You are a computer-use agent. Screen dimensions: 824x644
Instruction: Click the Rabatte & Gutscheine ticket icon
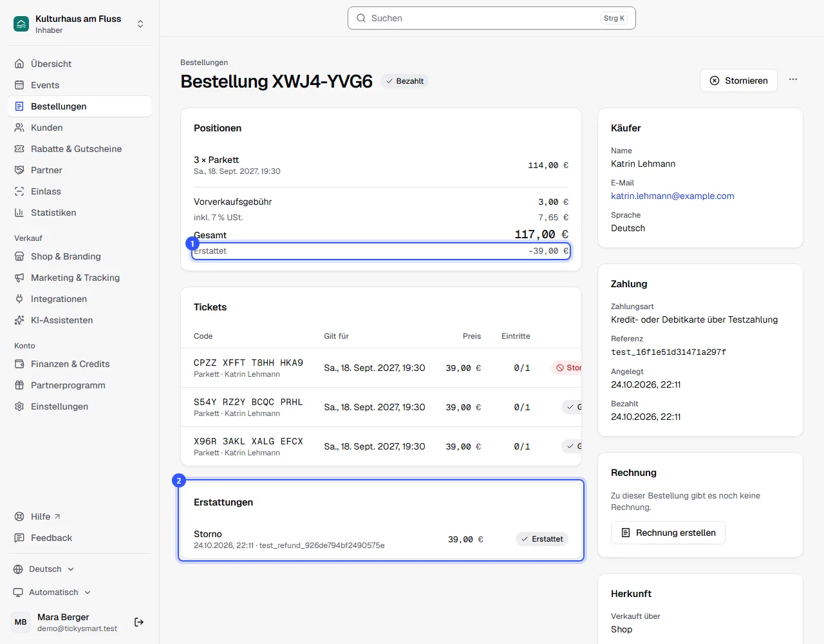tap(19, 149)
